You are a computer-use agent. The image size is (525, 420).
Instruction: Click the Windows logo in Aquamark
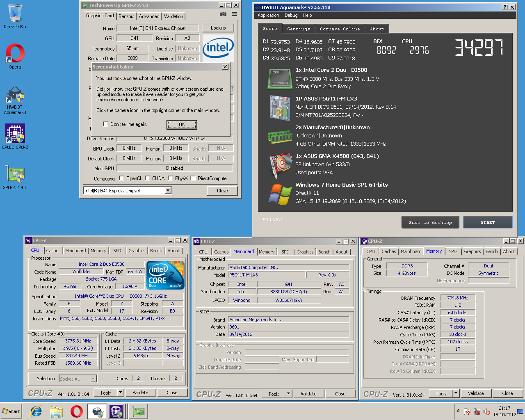pos(280,194)
